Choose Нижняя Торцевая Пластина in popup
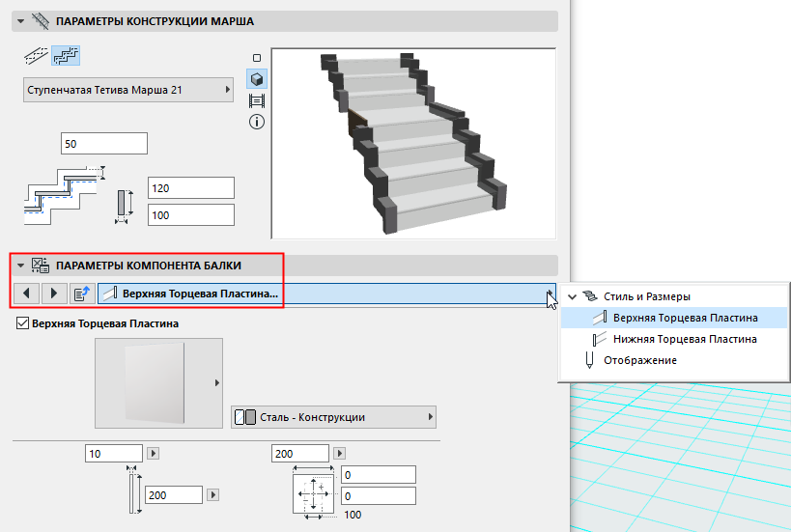The height and width of the screenshot is (532, 791). click(674, 339)
